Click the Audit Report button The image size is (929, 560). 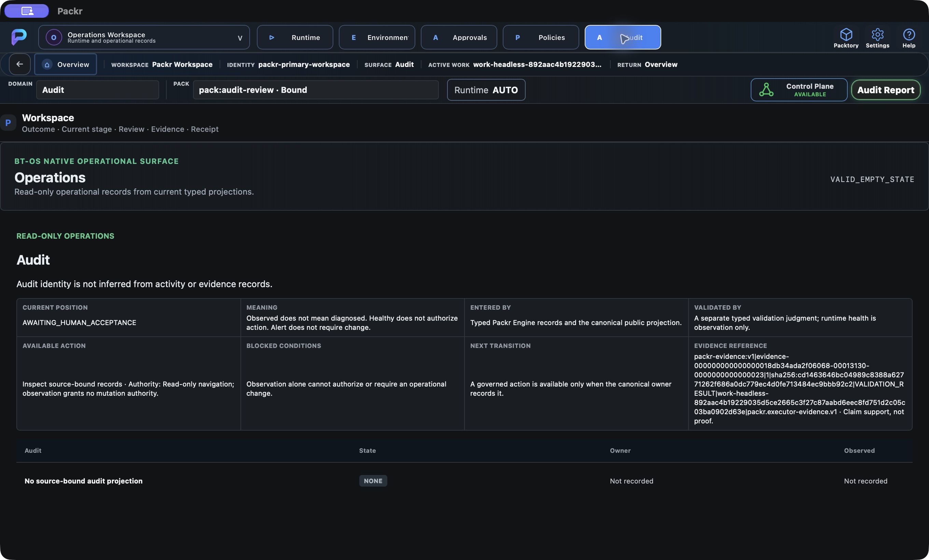[x=885, y=90]
